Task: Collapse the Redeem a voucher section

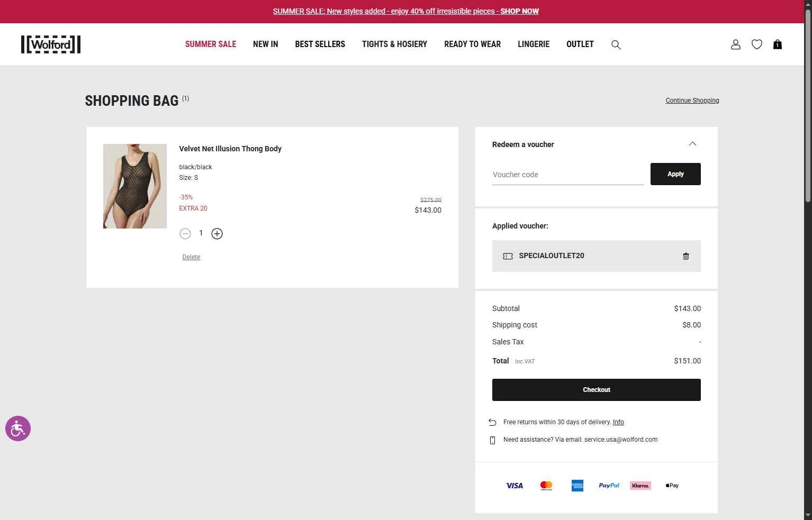Action: pos(692,144)
